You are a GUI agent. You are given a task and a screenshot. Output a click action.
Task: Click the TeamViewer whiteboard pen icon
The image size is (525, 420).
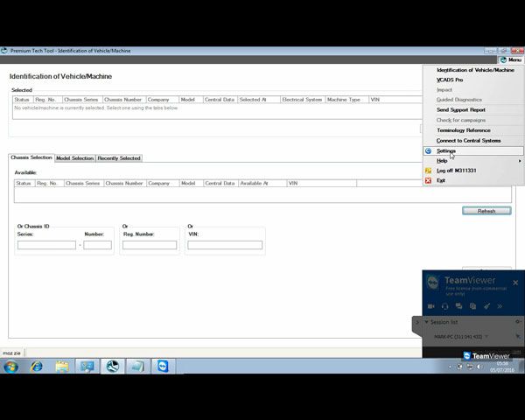[x=486, y=306]
